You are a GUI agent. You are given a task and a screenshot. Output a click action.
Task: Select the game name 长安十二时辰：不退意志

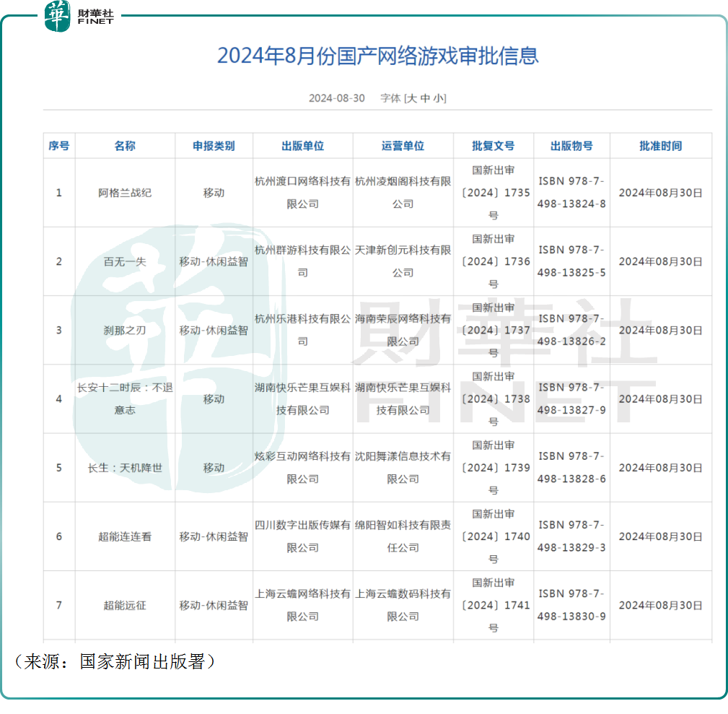125,399
